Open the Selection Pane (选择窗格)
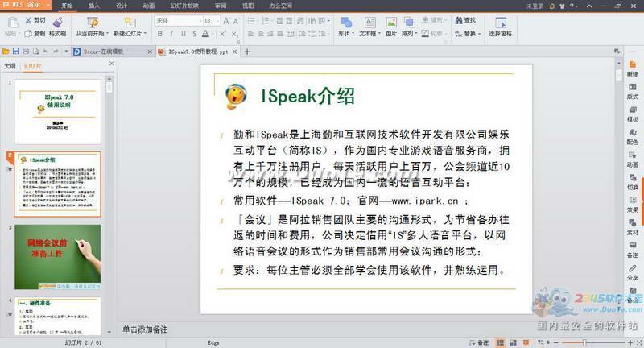Viewport: 644px width, 348px height. point(500,27)
